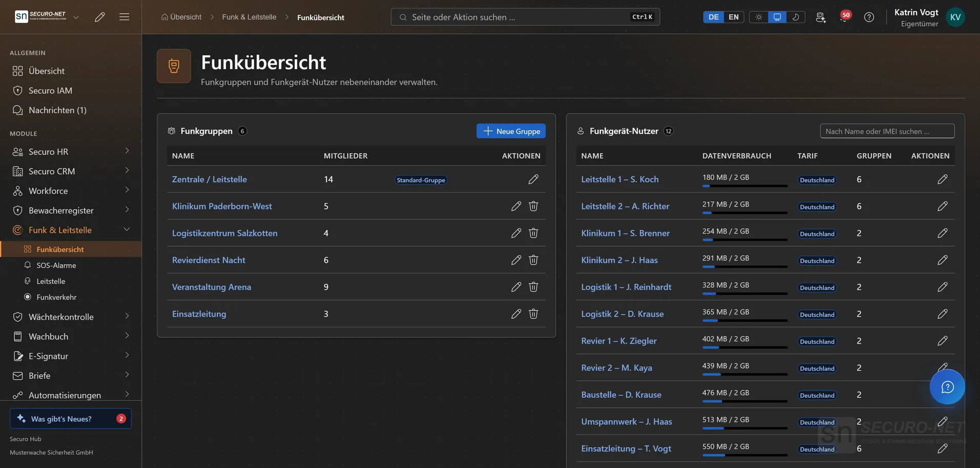Select the light theme sun icon
Viewport: 980px width, 468px height.
click(759, 17)
